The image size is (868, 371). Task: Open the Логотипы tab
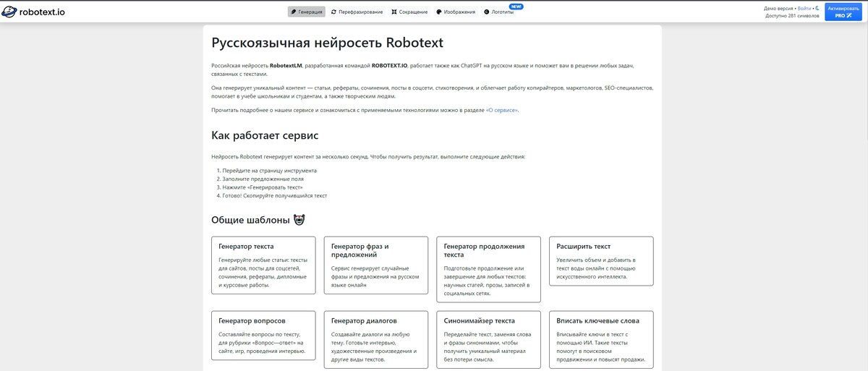(x=499, y=12)
